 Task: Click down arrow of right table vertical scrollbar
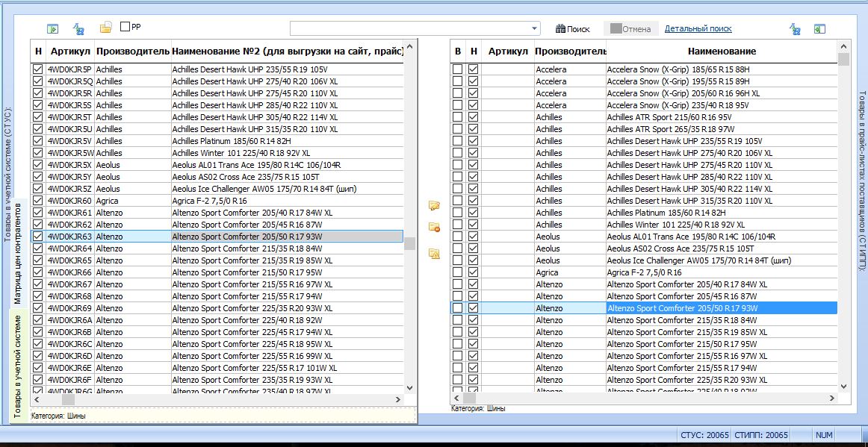(843, 386)
